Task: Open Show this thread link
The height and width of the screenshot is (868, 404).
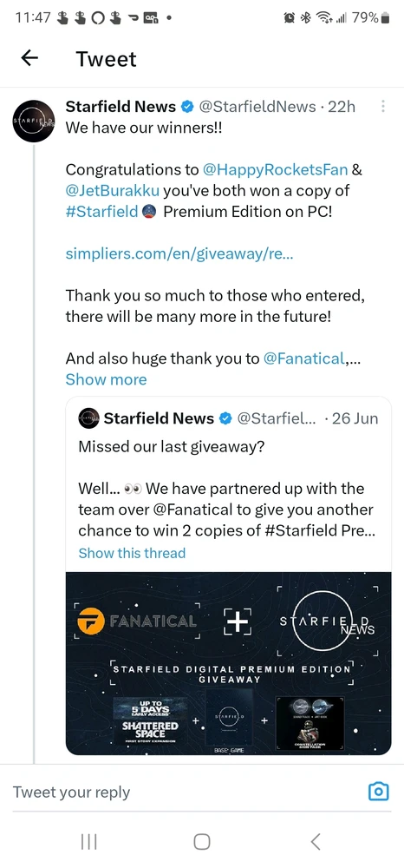Action: 132,552
